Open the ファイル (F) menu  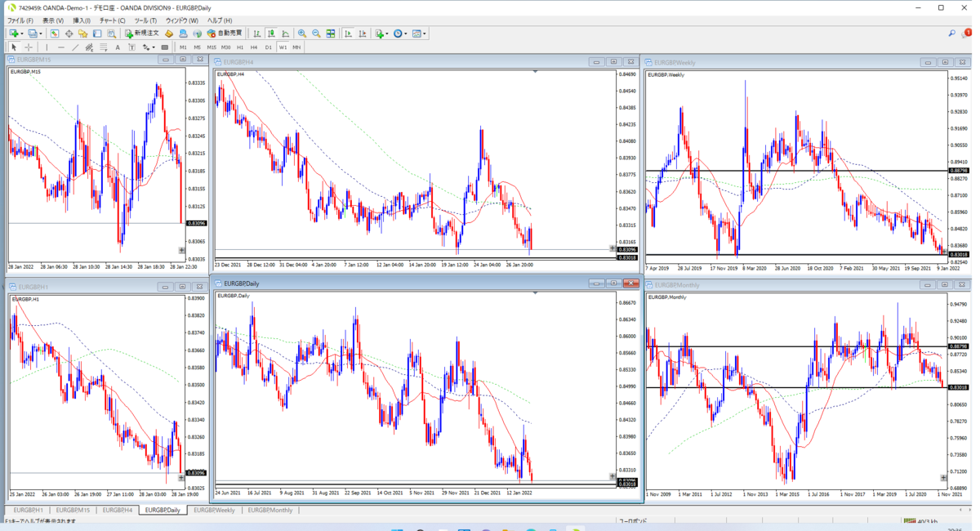tap(20, 20)
